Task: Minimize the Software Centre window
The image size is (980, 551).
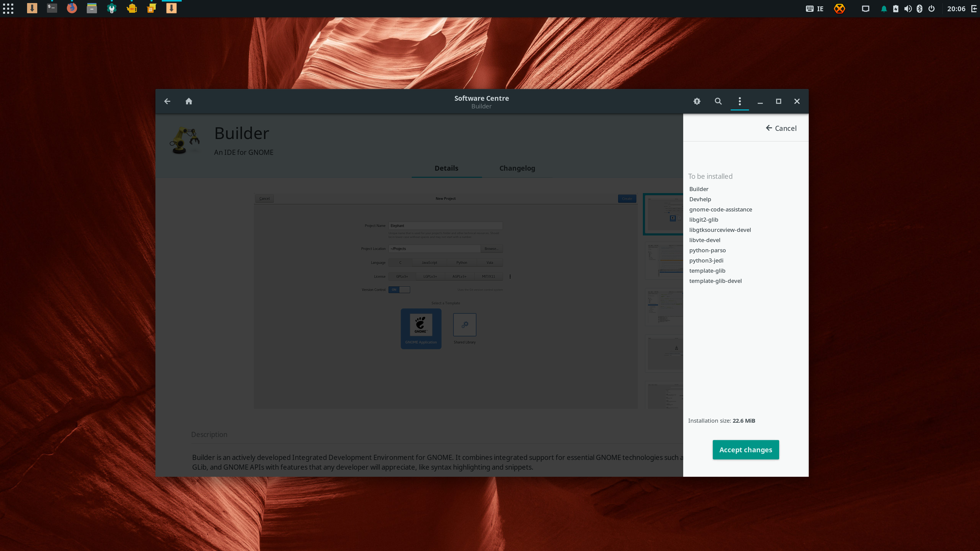Action: pyautogui.click(x=760, y=101)
